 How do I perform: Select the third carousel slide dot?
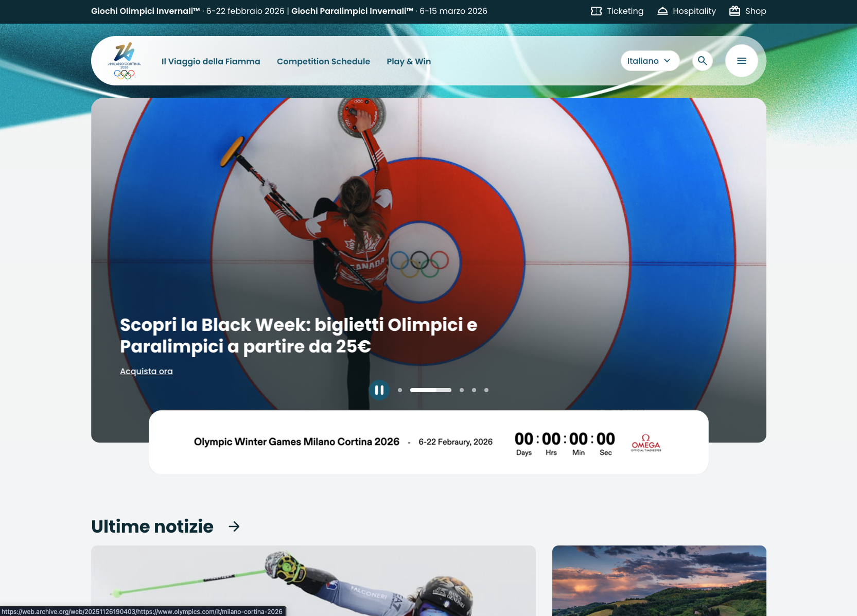click(x=462, y=390)
